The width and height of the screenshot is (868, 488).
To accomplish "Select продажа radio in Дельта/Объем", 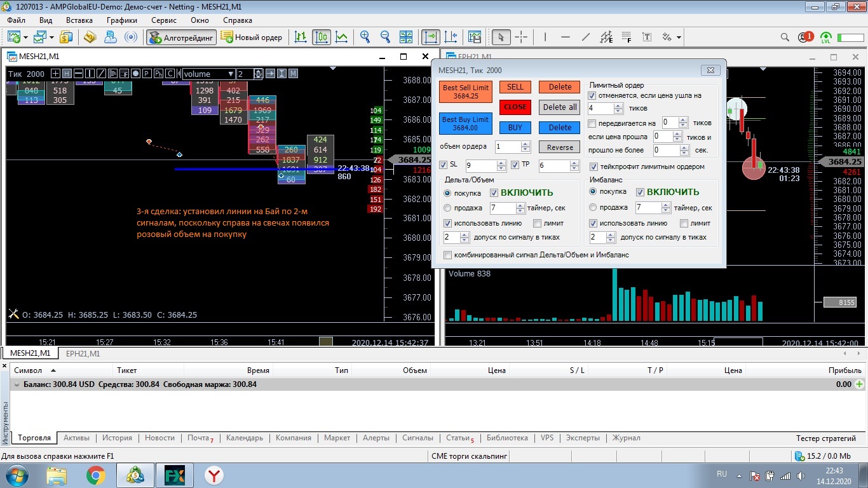I will pyautogui.click(x=447, y=208).
